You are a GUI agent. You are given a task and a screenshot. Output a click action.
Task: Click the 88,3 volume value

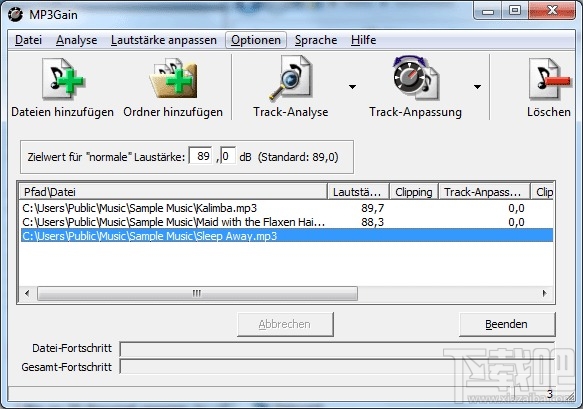coord(373,222)
